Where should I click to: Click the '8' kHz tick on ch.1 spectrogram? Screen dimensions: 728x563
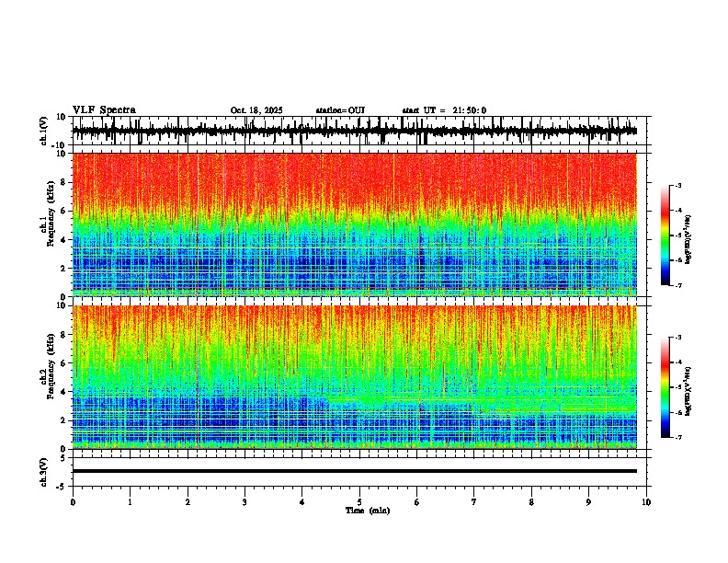point(63,182)
